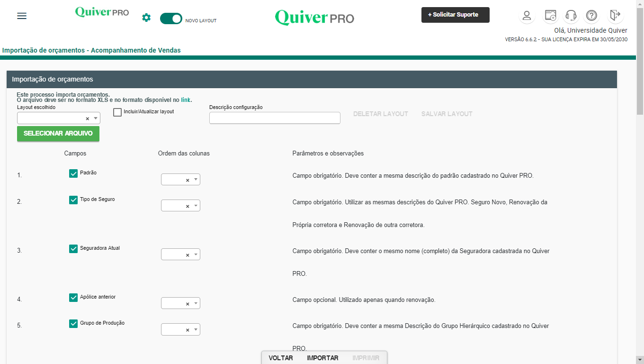
Task: Clear the Layout escolhido selection with X
Action: point(87,118)
